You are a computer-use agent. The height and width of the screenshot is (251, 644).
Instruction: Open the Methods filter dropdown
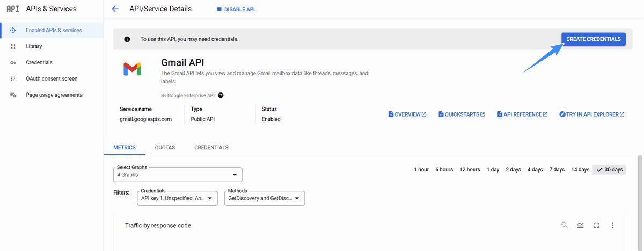tap(265, 198)
